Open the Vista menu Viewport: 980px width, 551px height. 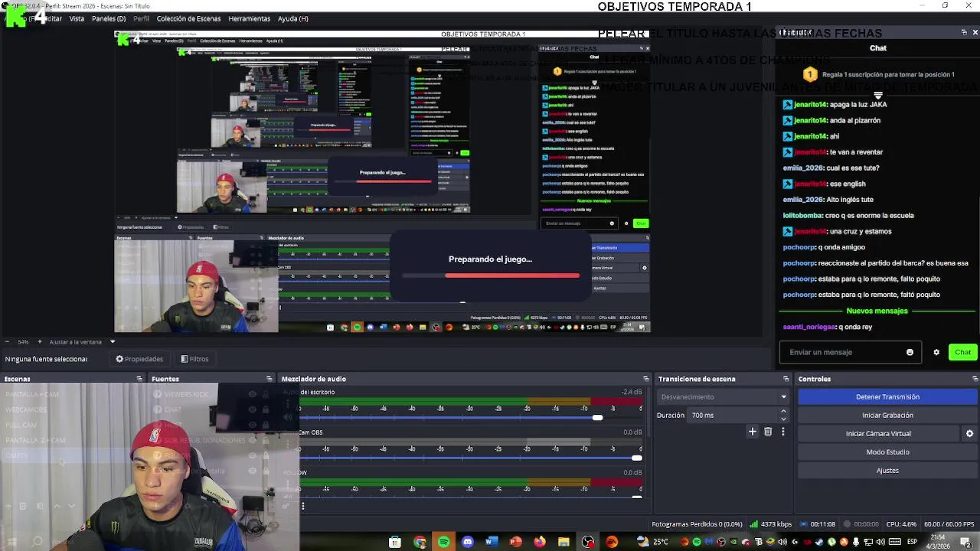point(77,18)
